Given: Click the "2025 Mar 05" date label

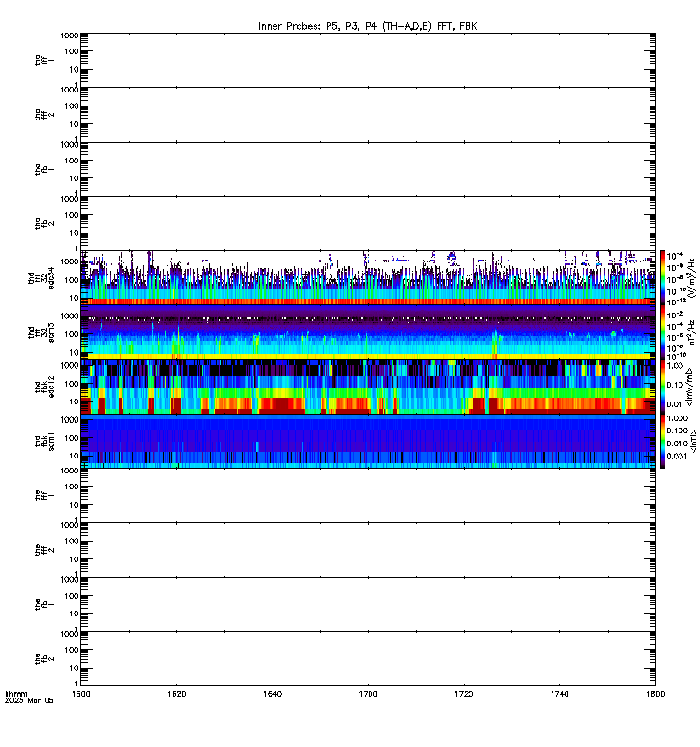Looking at the screenshot, I should pyautogui.click(x=29, y=701).
